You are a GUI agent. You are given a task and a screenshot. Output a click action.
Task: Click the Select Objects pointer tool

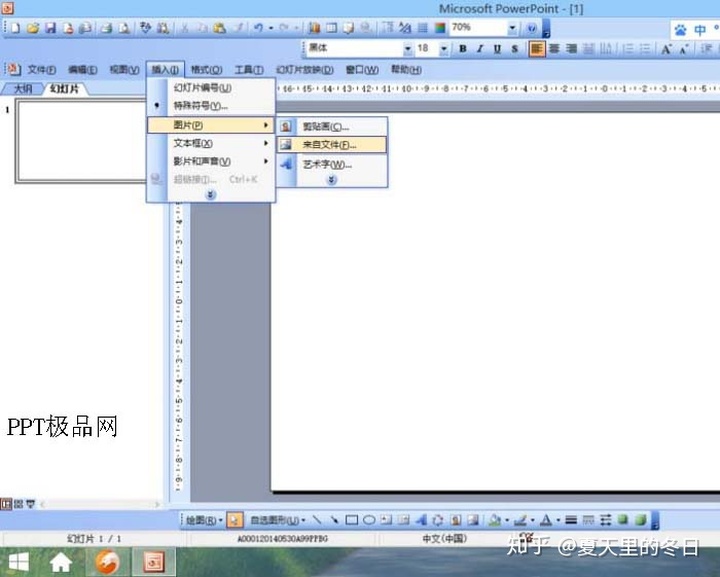point(235,520)
